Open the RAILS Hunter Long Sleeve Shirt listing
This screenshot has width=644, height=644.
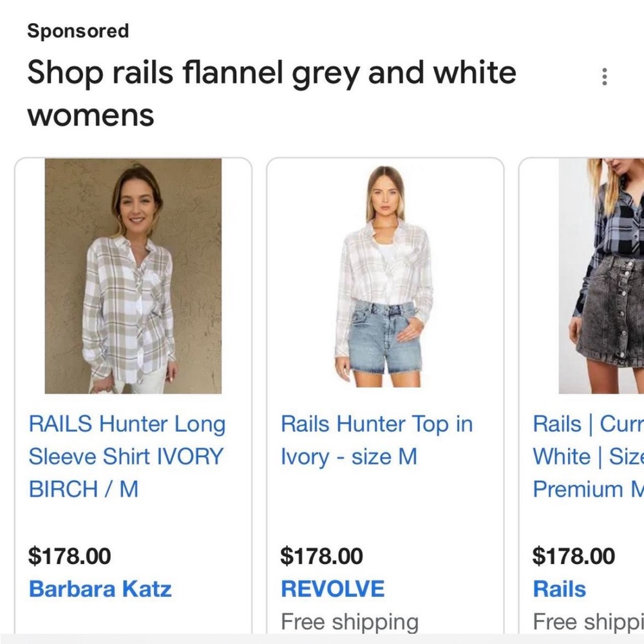coord(127,457)
